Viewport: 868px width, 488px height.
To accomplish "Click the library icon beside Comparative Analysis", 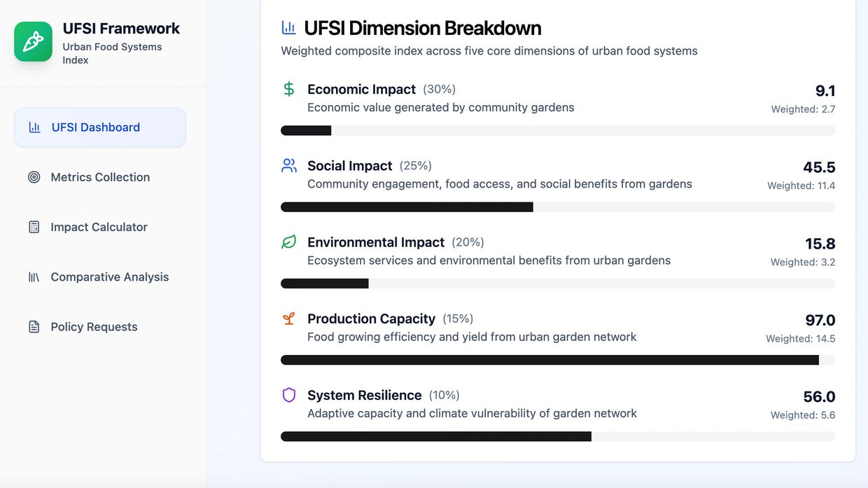I will (x=34, y=277).
